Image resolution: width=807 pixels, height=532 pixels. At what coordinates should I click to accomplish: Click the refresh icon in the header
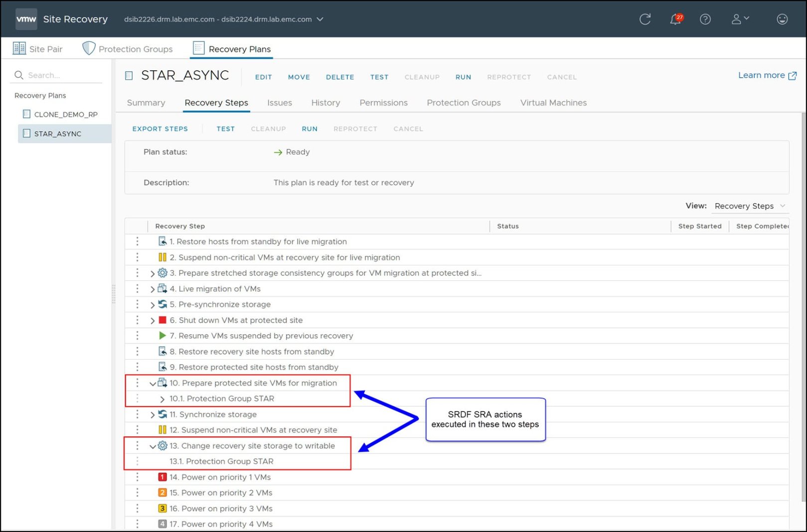pos(645,19)
